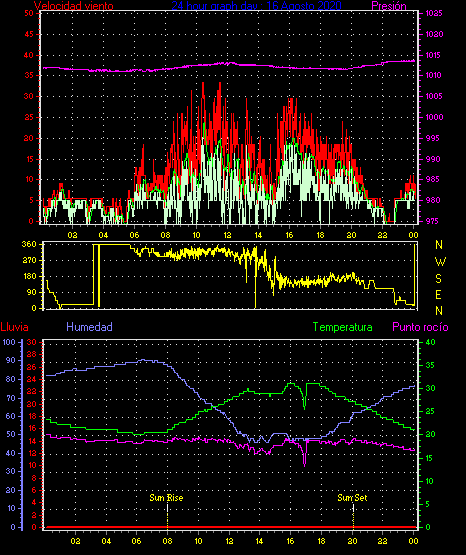Select the 'Punto rocío' legend label

coord(420,327)
